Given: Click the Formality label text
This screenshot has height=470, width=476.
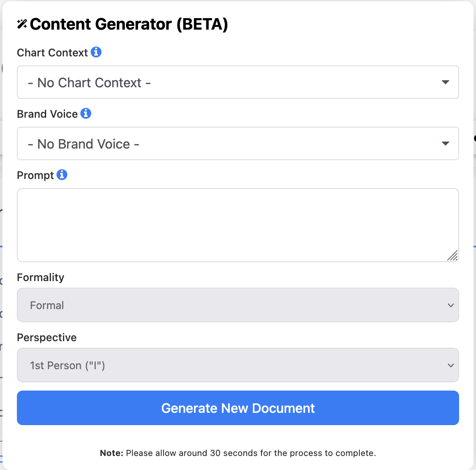Looking at the screenshot, I should [40, 278].
